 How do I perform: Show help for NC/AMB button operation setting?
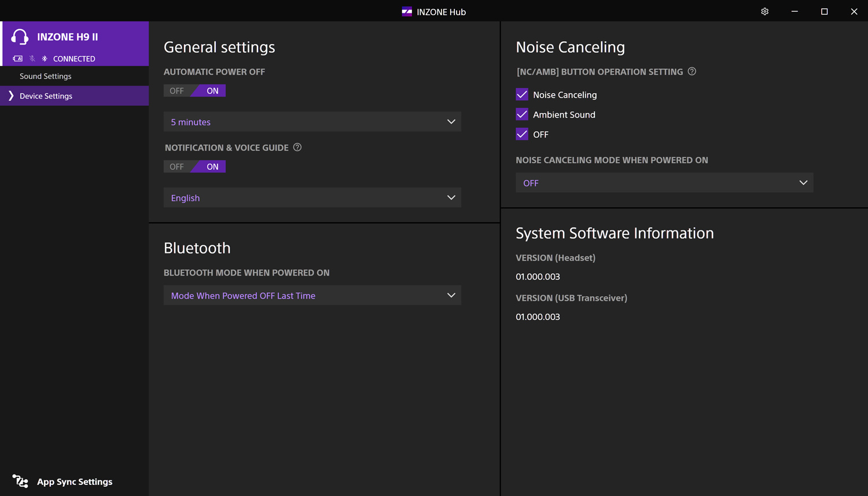(x=692, y=72)
